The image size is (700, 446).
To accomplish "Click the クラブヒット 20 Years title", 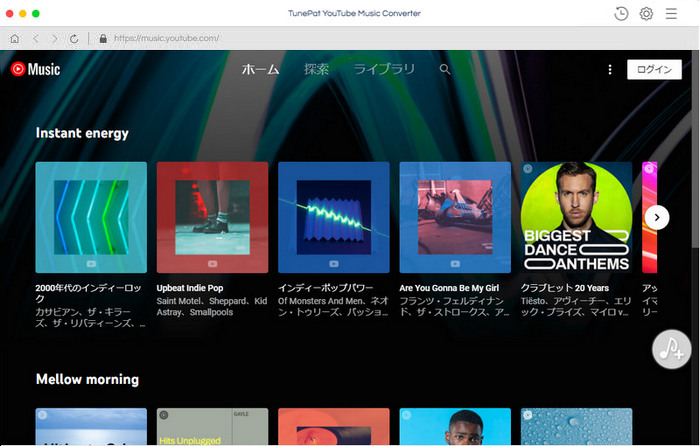I will coord(565,288).
